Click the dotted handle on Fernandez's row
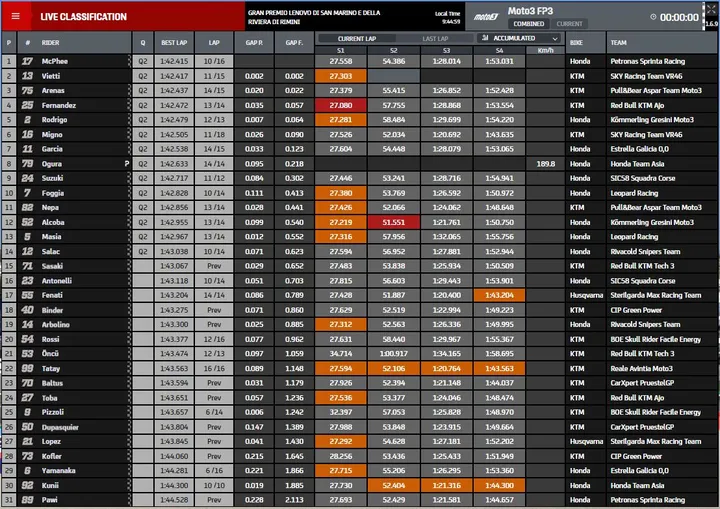This screenshot has width=720, height=509. (x=129, y=105)
